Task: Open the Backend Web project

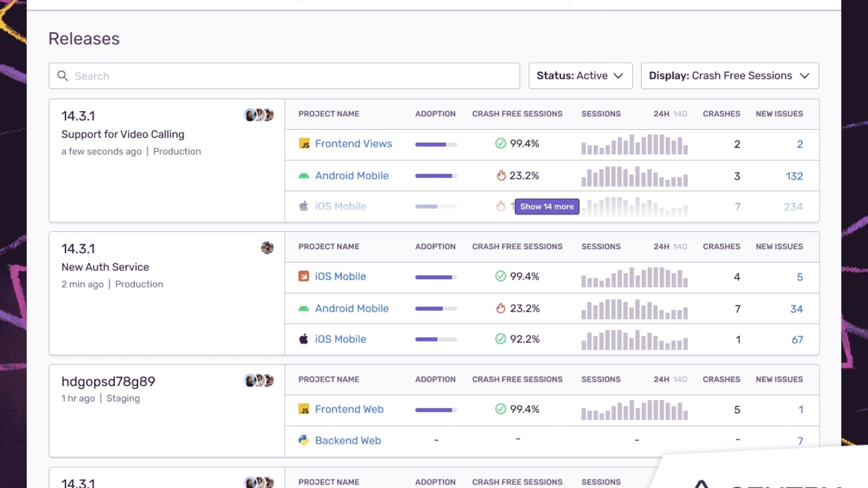Action: click(348, 440)
